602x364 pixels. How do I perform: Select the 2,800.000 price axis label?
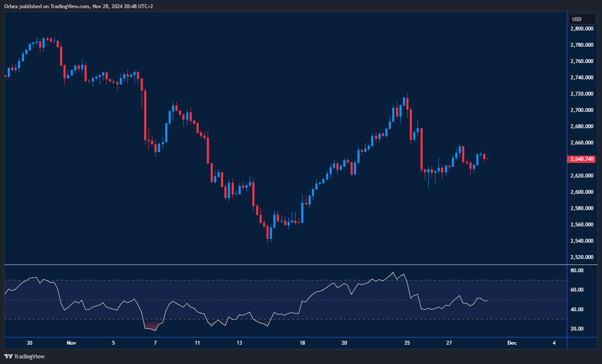tap(582, 29)
